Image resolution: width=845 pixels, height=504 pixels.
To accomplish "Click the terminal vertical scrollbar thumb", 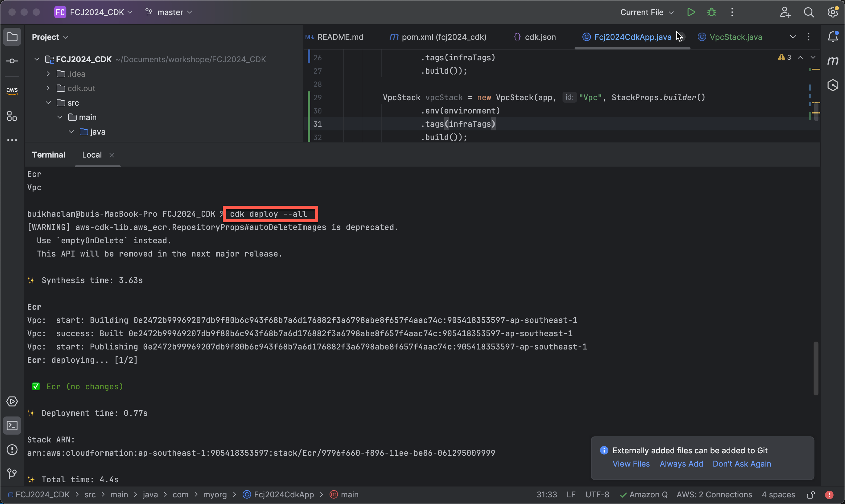I will pyautogui.click(x=816, y=368).
